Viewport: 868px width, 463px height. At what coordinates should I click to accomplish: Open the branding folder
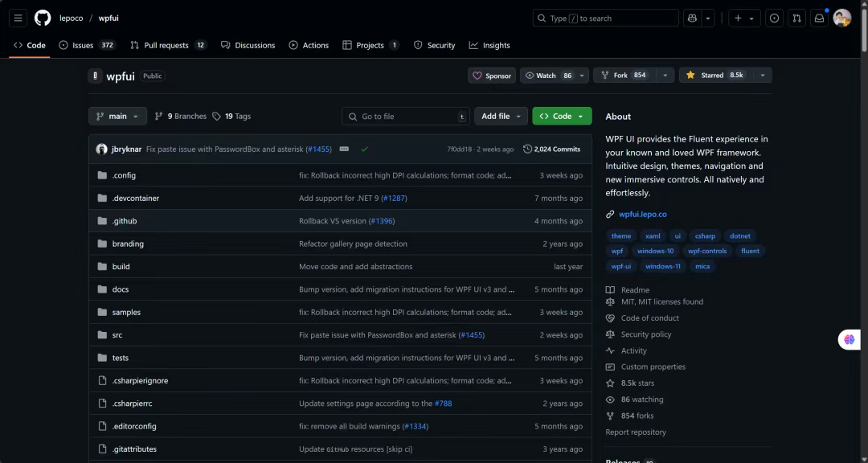(x=128, y=244)
